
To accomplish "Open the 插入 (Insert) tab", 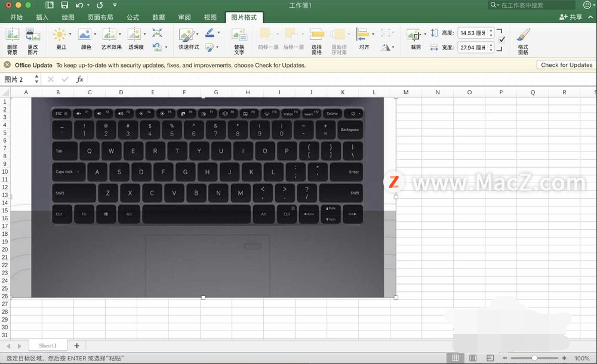I will coord(42,17).
